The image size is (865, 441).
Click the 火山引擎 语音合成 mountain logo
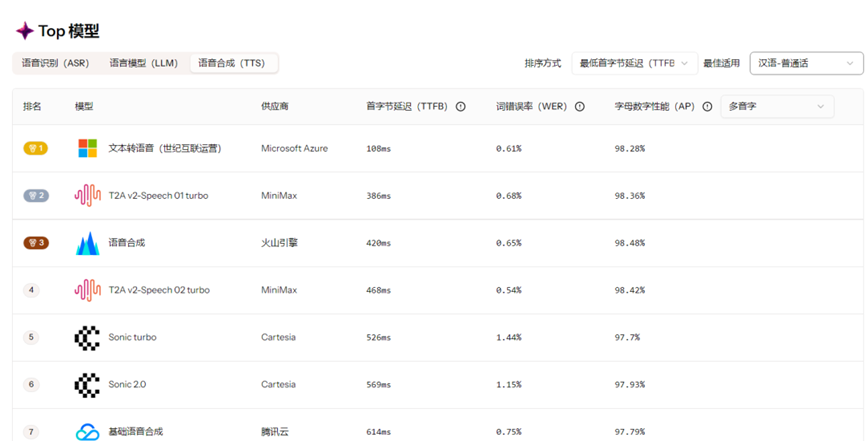point(88,243)
